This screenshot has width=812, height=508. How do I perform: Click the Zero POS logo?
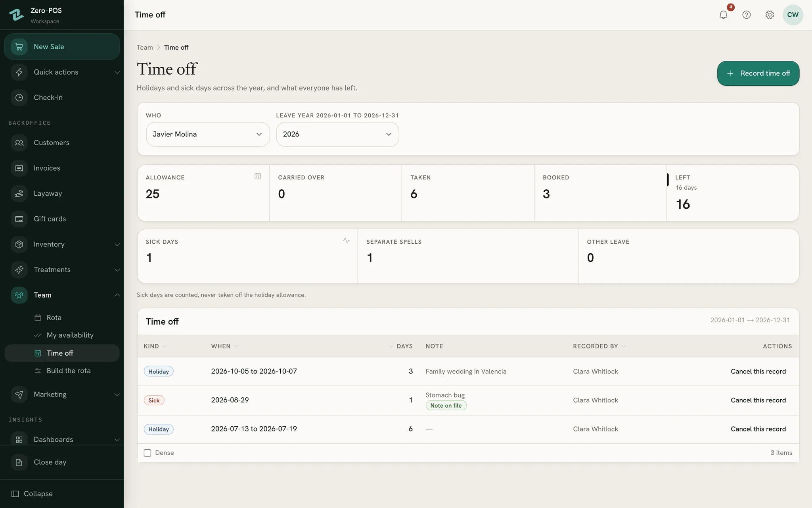(16, 15)
